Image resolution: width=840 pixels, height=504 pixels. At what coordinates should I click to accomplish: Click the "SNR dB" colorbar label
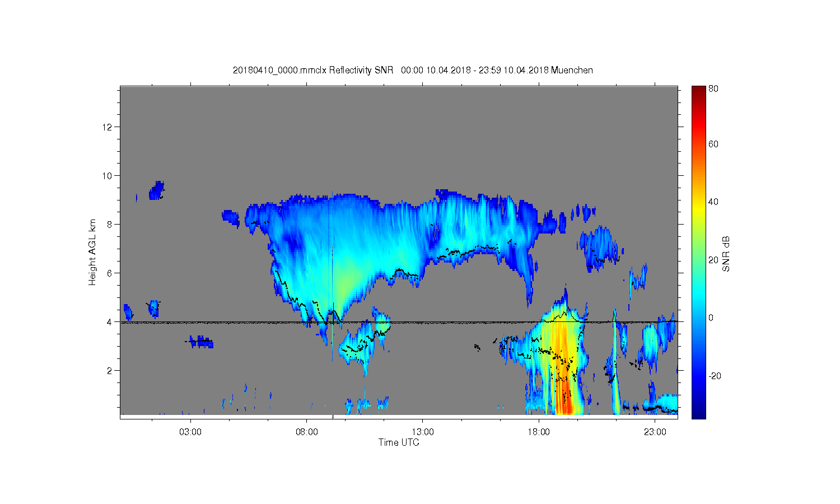[726, 254]
